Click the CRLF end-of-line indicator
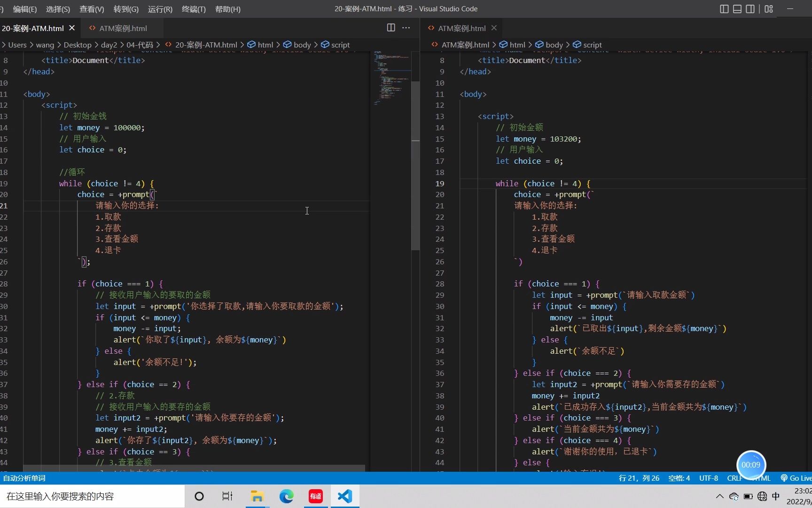Screen dimensions: 812x508 coord(734,478)
